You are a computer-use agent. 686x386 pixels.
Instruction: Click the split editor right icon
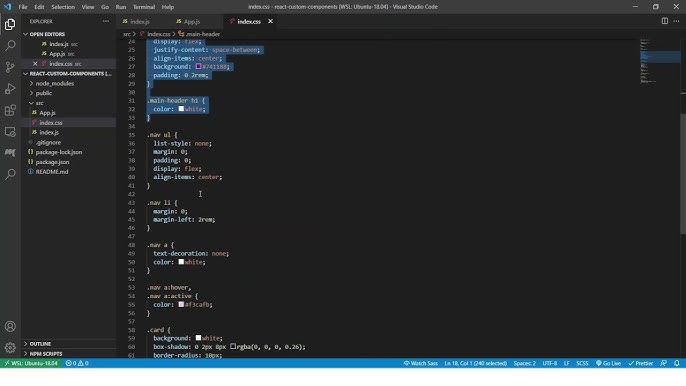coord(665,21)
